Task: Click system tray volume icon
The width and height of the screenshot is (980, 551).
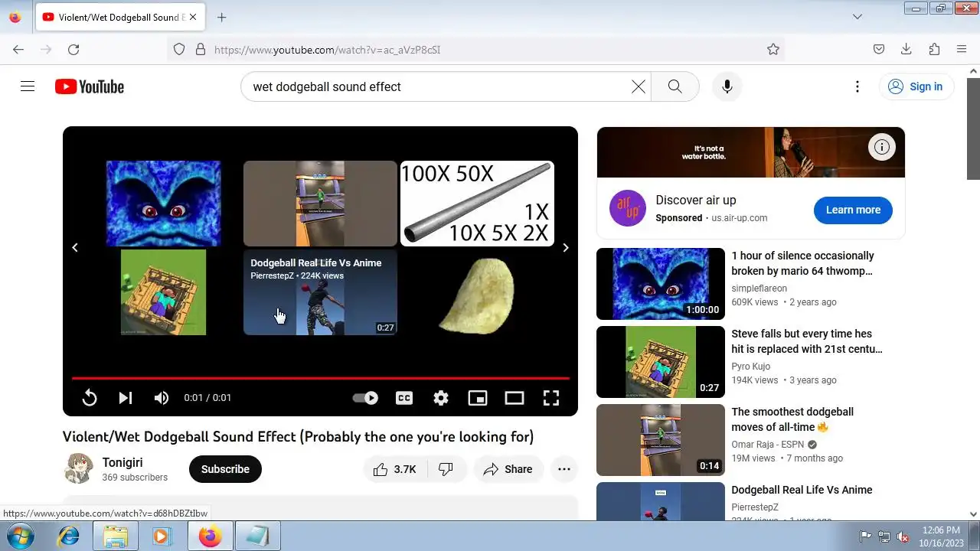Action: (903, 536)
